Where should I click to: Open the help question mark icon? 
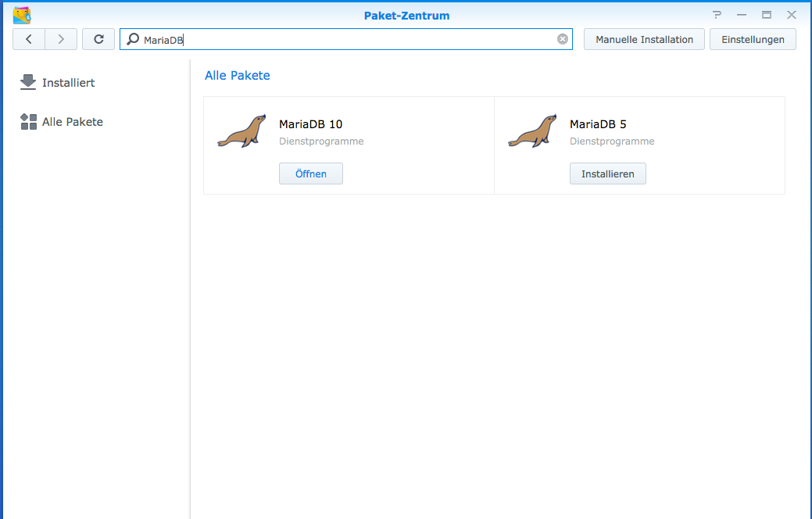717,15
